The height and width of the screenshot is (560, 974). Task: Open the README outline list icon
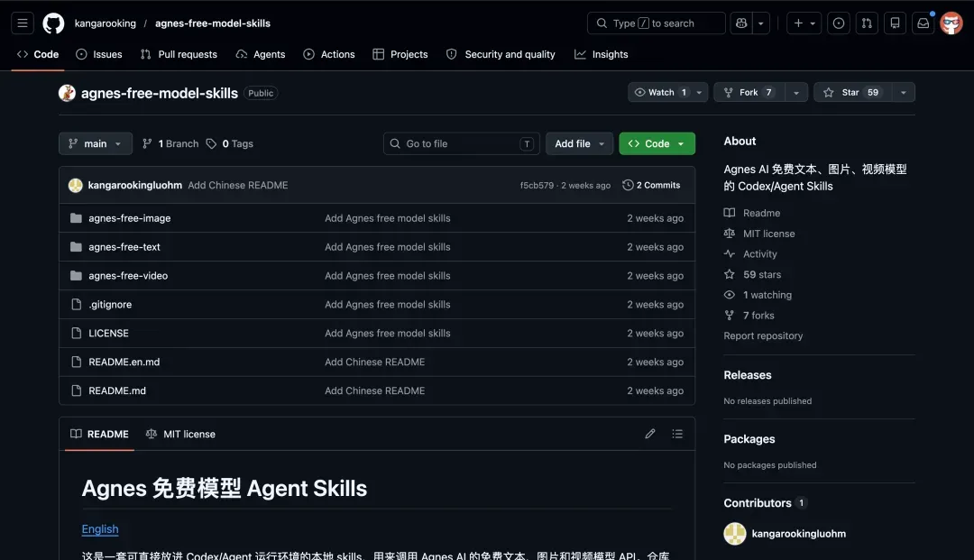[677, 434]
